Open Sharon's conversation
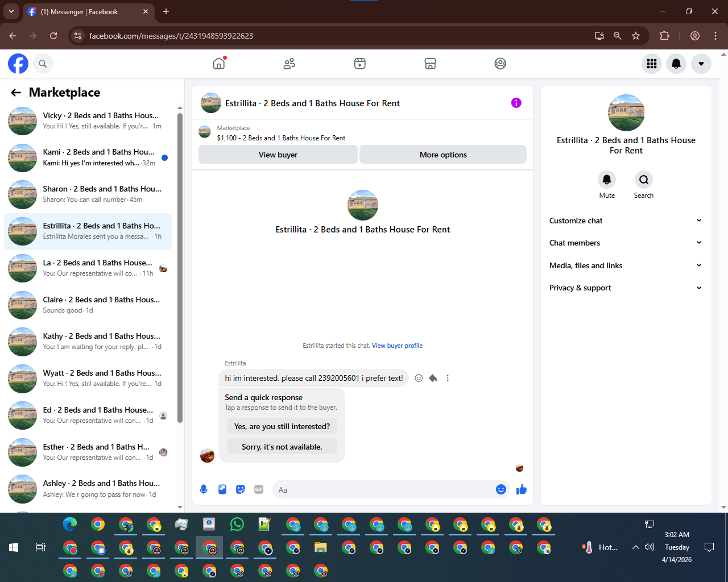 click(88, 194)
